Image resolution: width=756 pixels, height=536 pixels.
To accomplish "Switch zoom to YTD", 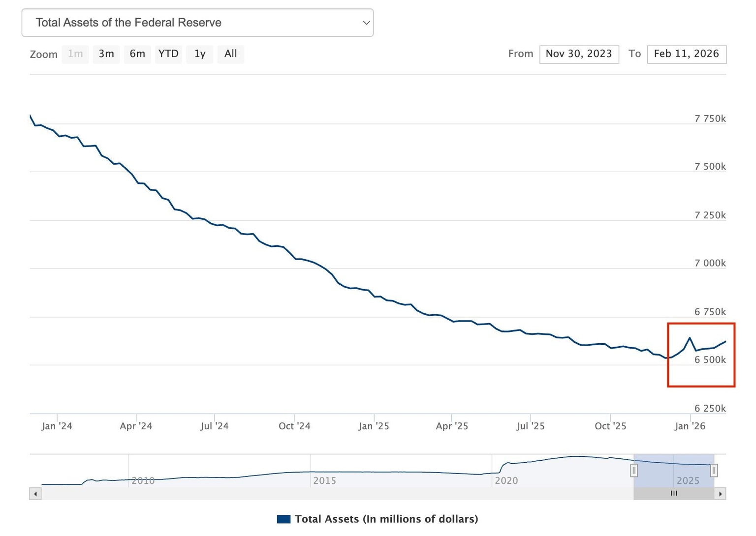I will [168, 54].
